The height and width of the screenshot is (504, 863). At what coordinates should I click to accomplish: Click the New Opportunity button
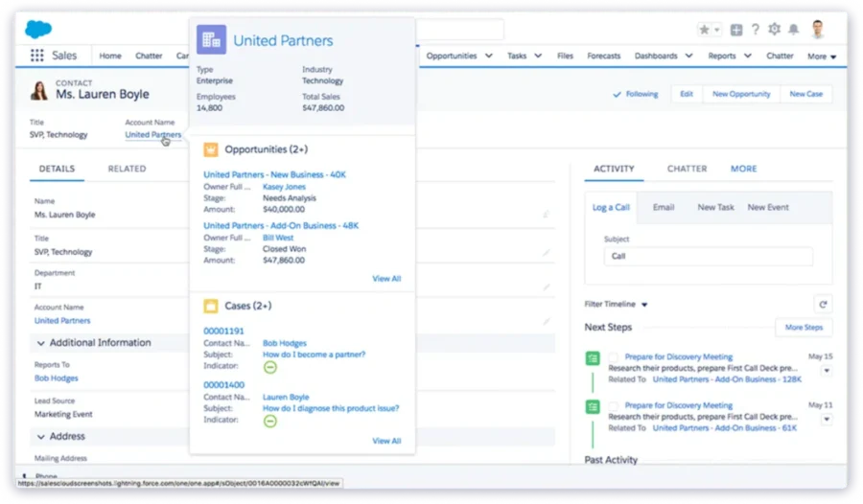pyautogui.click(x=741, y=94)
